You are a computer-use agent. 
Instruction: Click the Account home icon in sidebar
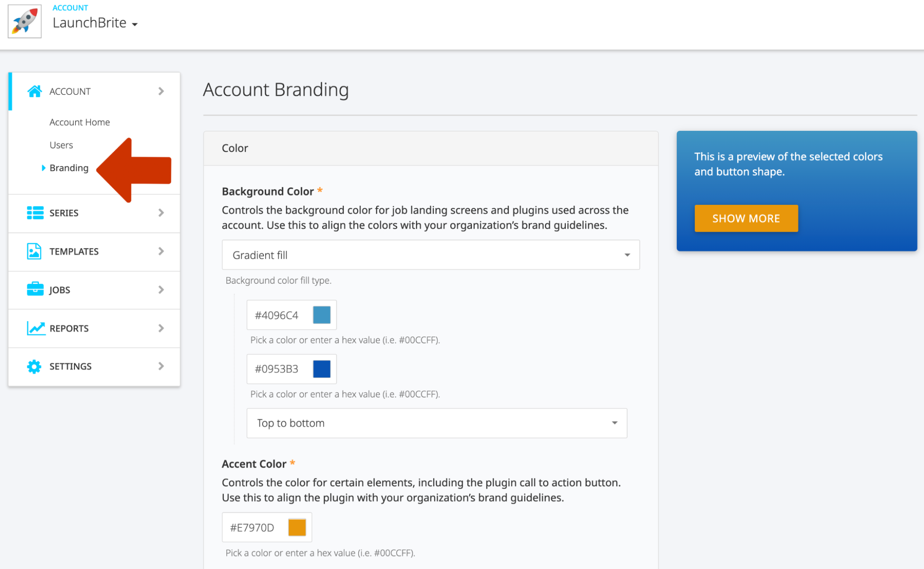35,91
